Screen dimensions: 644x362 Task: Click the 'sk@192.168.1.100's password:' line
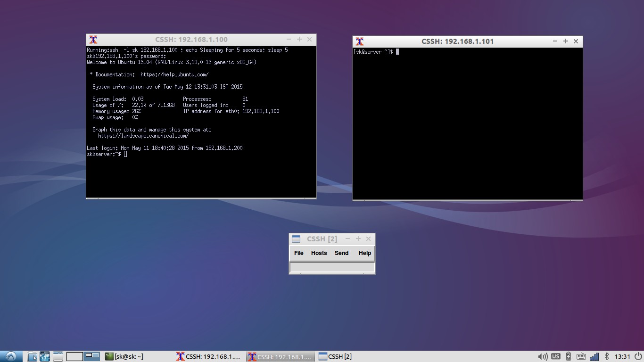tap(126, 56)
